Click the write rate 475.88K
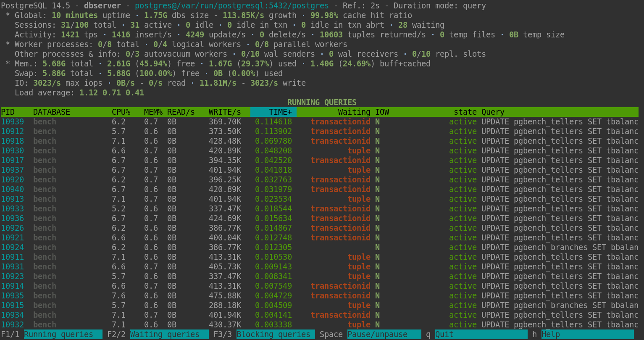 click(x=225, y=296)
